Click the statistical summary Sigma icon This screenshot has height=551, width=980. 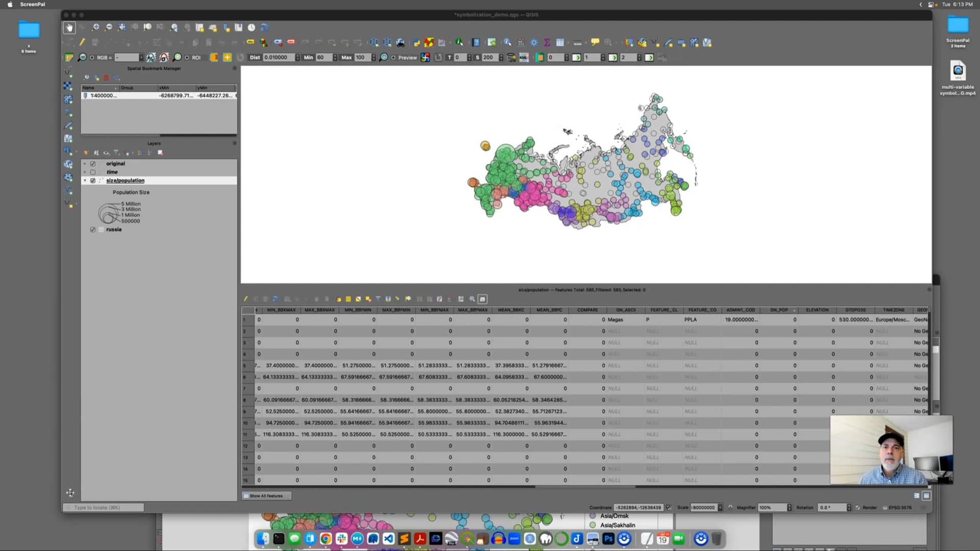547,43
